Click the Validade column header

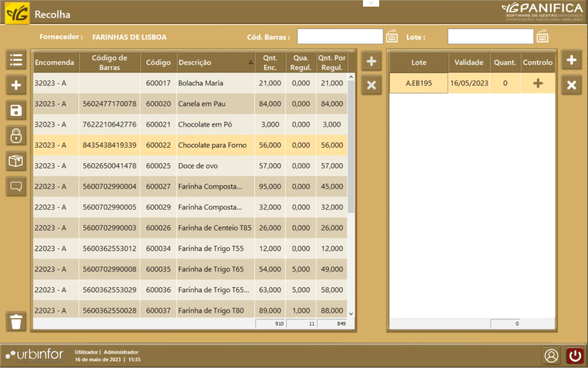coord(469,62)
